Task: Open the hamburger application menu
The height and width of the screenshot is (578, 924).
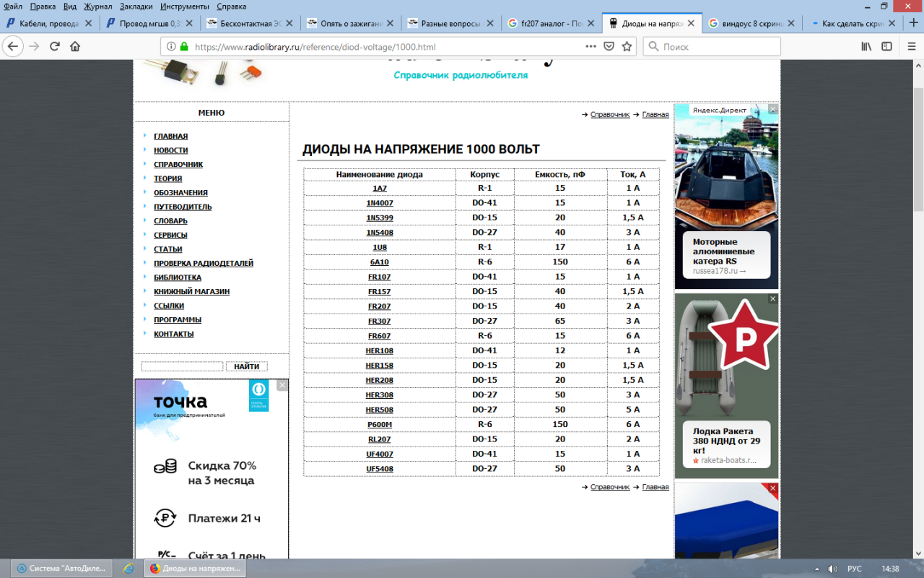Action: click(909, 46)
